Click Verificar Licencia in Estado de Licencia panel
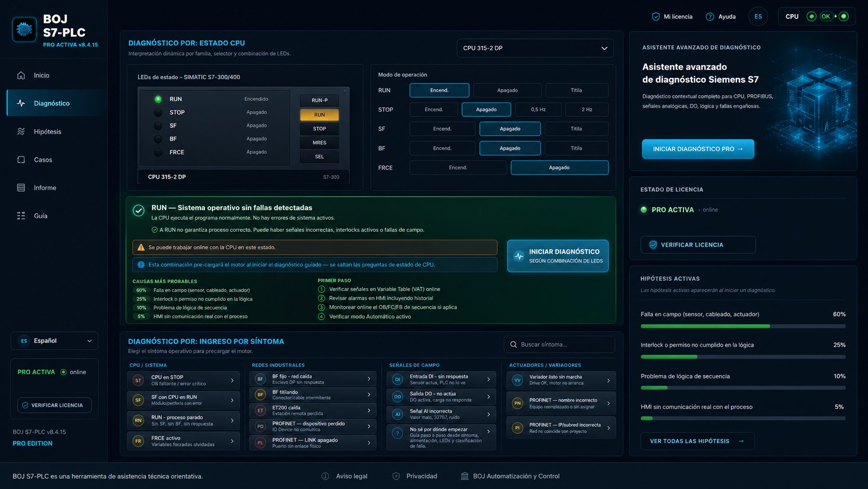 (698, 245)
